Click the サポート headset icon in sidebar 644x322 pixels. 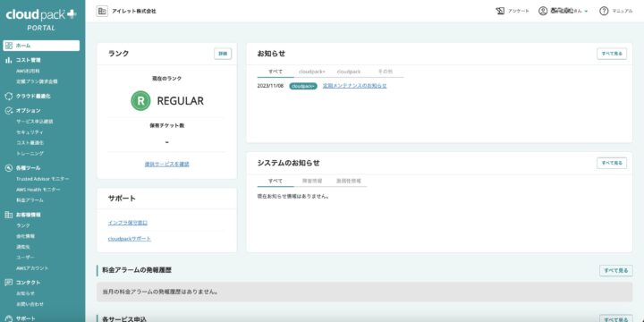coord(9,318)
